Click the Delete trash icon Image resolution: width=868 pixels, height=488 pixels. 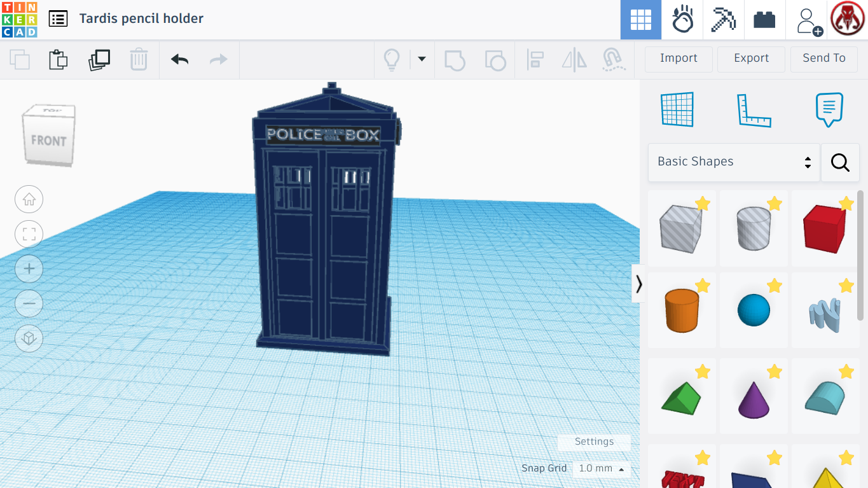tap(139, 60)
